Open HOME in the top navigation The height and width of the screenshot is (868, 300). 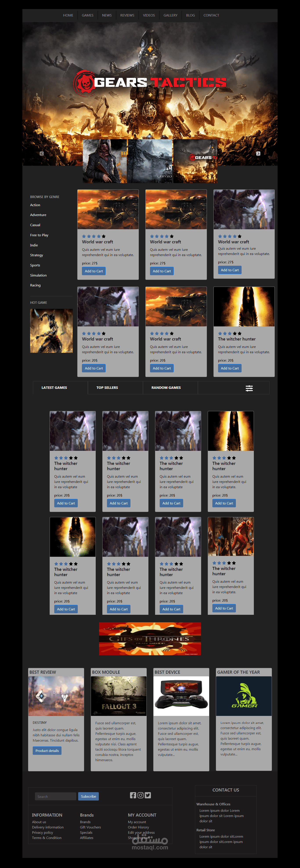[x=68, y=15]
